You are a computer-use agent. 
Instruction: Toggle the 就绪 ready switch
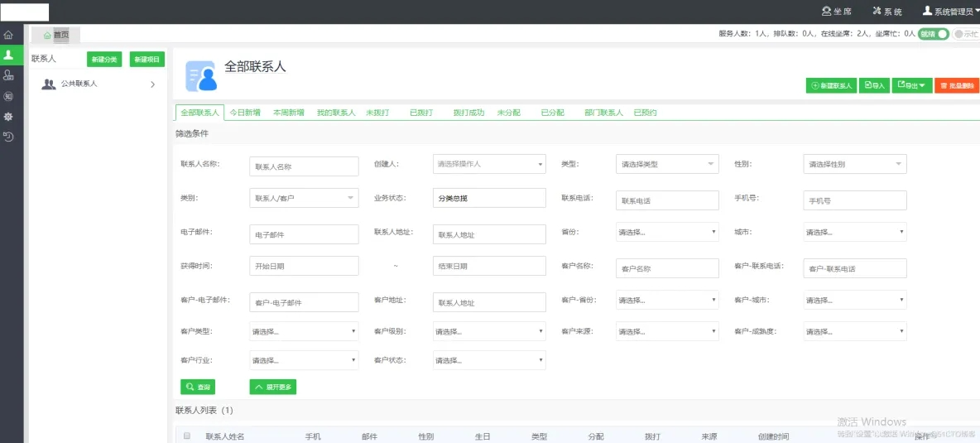(x=934, y=35)
